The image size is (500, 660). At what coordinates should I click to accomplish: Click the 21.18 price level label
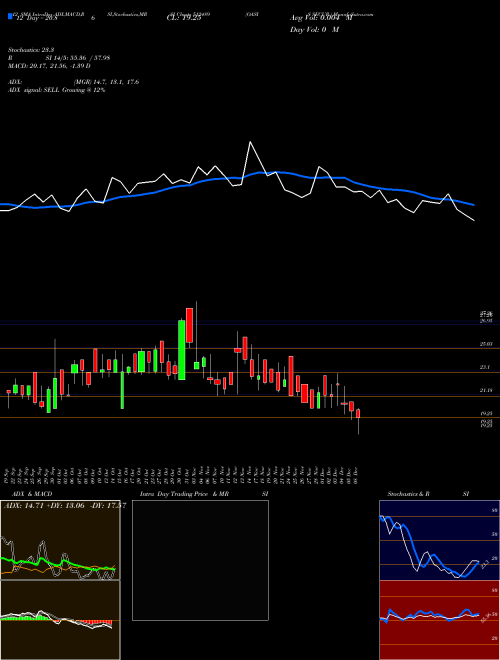point(487,391)
